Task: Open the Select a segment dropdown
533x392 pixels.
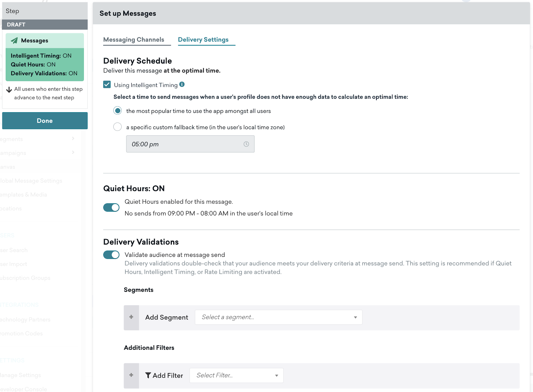Action: (x=278, y=317)
